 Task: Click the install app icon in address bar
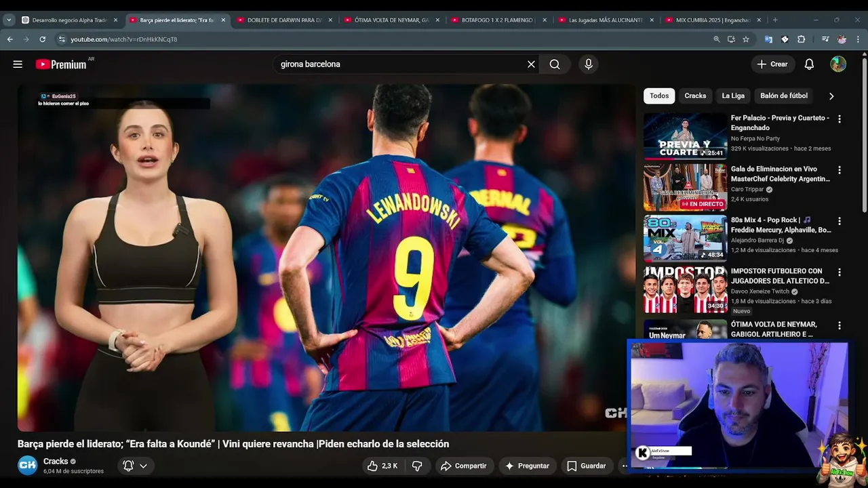[731, 39]
